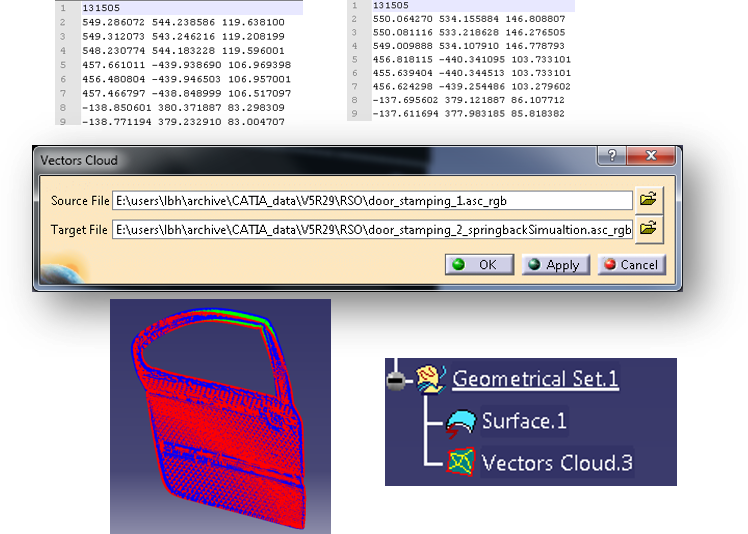The width and height of the screenshot is (748, 534).
Task: Click the Geometrical Set.1 tree icon
Action: pos(431,380)
